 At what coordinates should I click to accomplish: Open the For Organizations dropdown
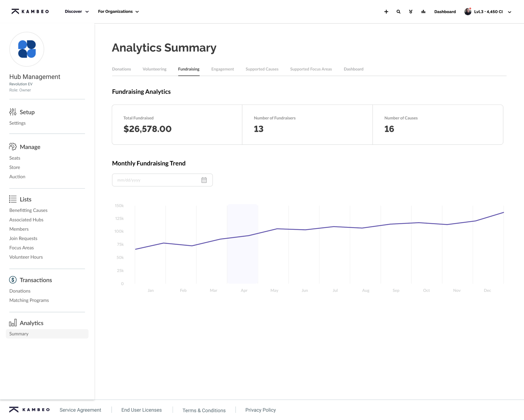coord(118,12)
